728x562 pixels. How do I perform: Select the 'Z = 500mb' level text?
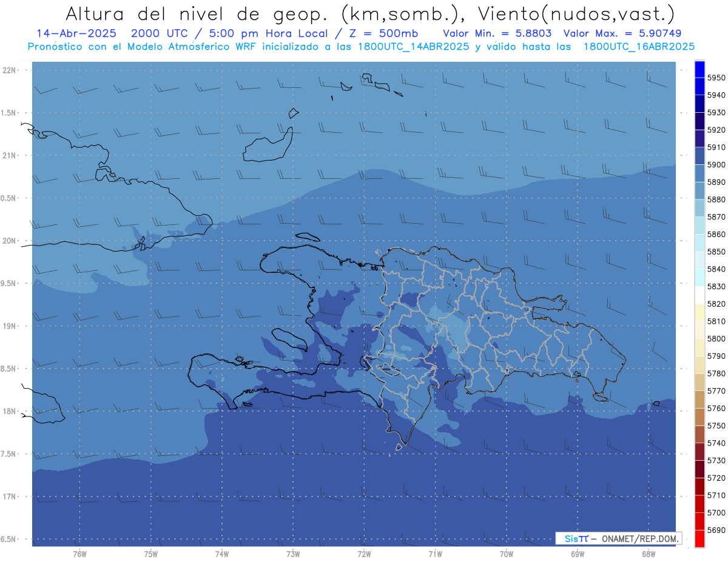coord(383,33)
